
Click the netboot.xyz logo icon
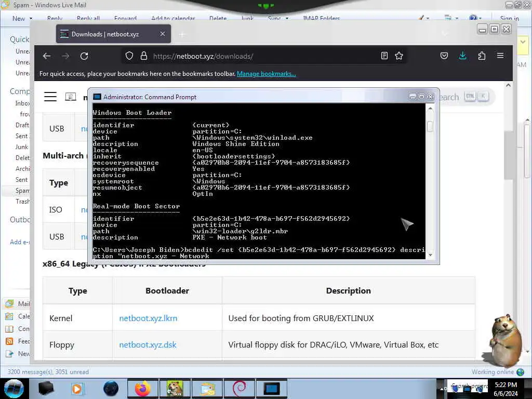[71, 97]
